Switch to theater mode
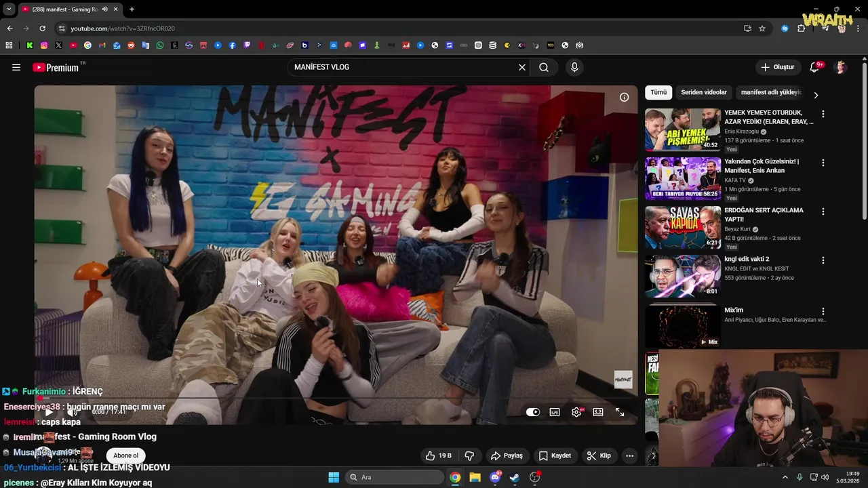 (598, 412)
